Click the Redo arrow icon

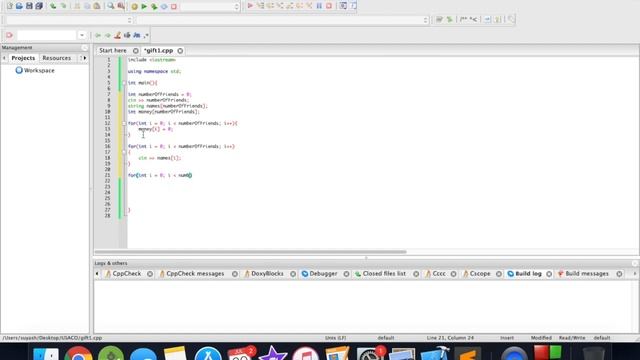coord(63,6)
